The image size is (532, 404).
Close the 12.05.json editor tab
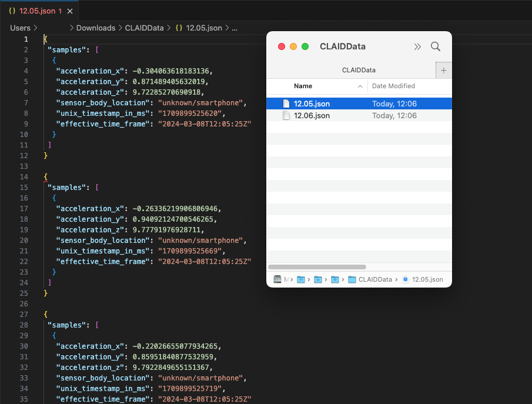[x=70, y=11]
